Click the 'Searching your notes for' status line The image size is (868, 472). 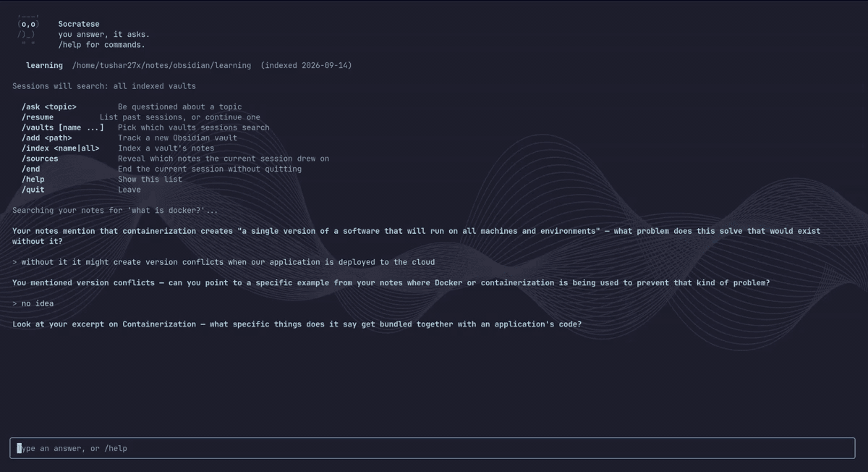(x=115, y=210)
